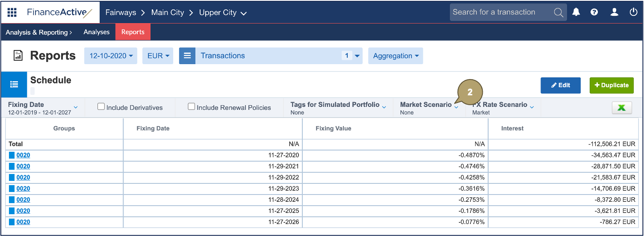Viewport: 644px width, 236px height.
Task: Open the 12-10-2020 date dropdown
Action: [x=110, y=56]
